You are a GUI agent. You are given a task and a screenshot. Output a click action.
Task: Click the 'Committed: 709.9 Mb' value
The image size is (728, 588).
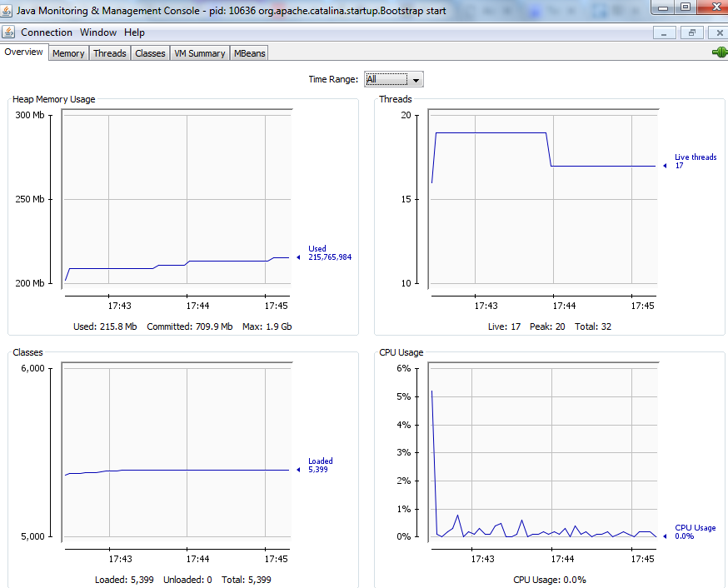pos(189,326)
